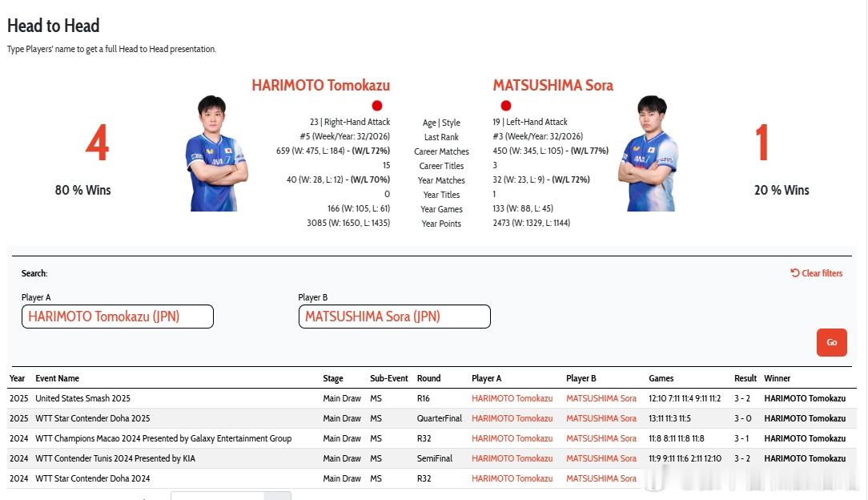Sort by Round column header
Image resolution: width=868 pixels, height=500 pixels.
click(428, 378)
